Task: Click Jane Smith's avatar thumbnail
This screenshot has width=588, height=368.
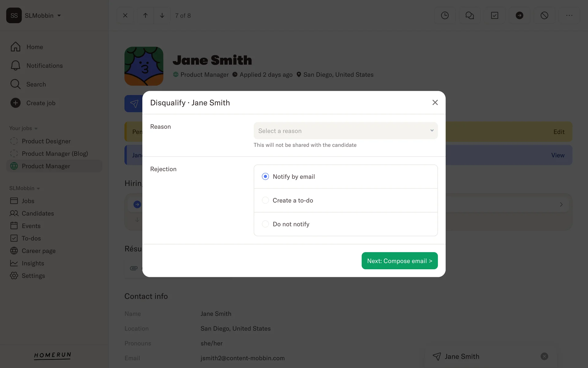Action: pyautogui.click(x=144, y=66)
